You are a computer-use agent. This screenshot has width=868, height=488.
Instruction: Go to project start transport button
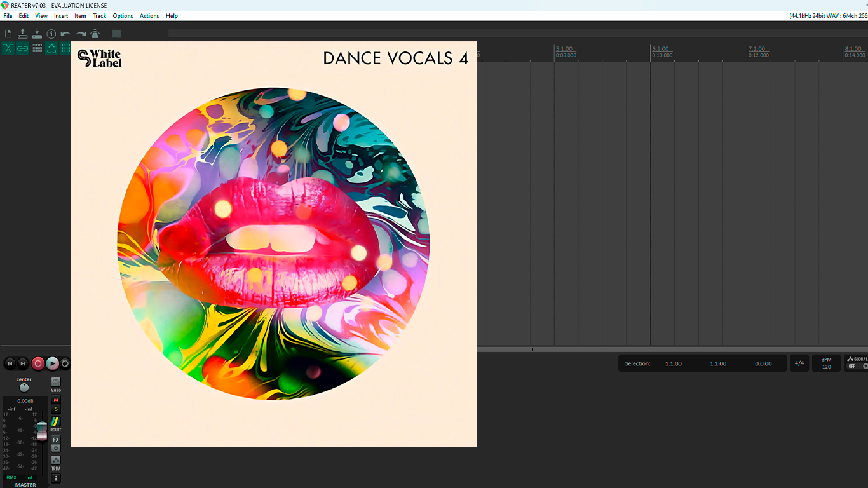click(x=10, y=363)
